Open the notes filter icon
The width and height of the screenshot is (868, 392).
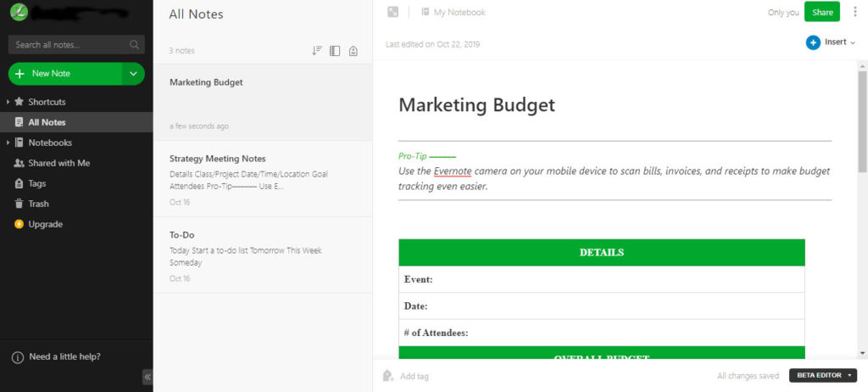(x=353, y=51)
